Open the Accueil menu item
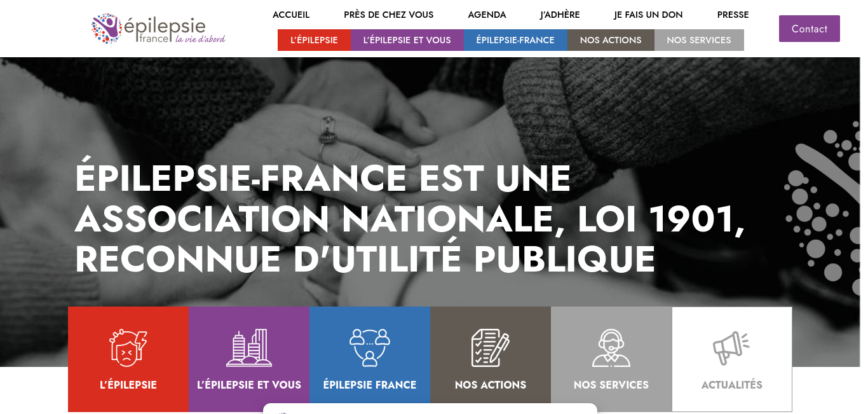 point(291,15)
